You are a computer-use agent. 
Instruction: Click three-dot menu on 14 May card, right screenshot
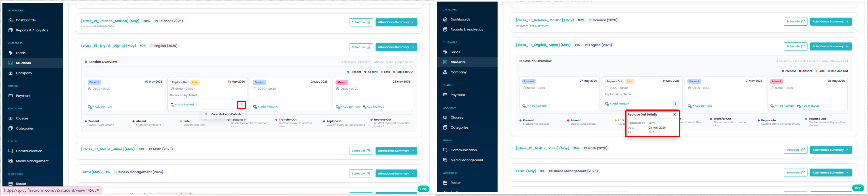tap(675, 104)
